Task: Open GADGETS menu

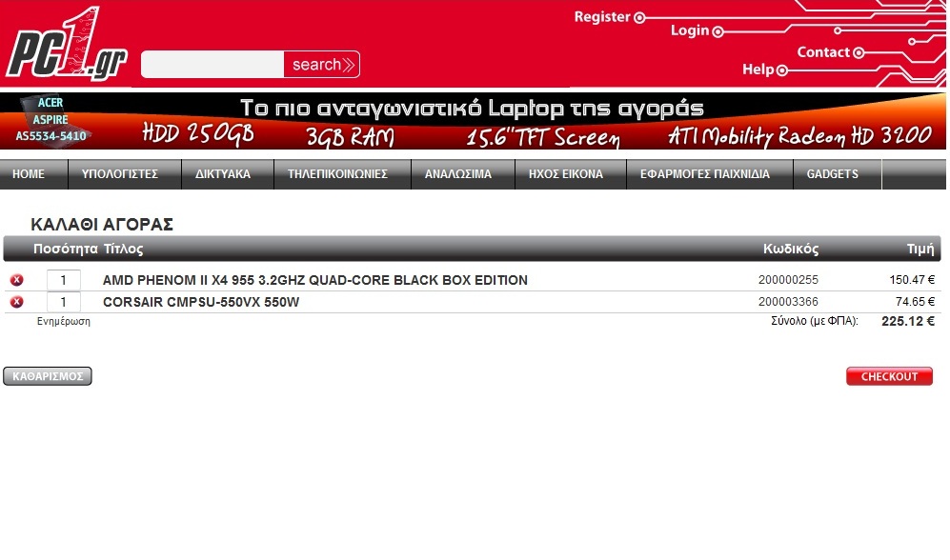Action: (x=833, y=173)
